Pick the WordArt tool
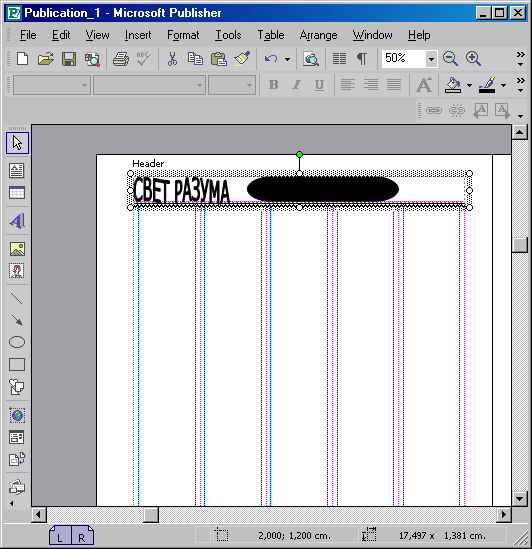This screenshot has height=549, width=532. pos(17,221)
